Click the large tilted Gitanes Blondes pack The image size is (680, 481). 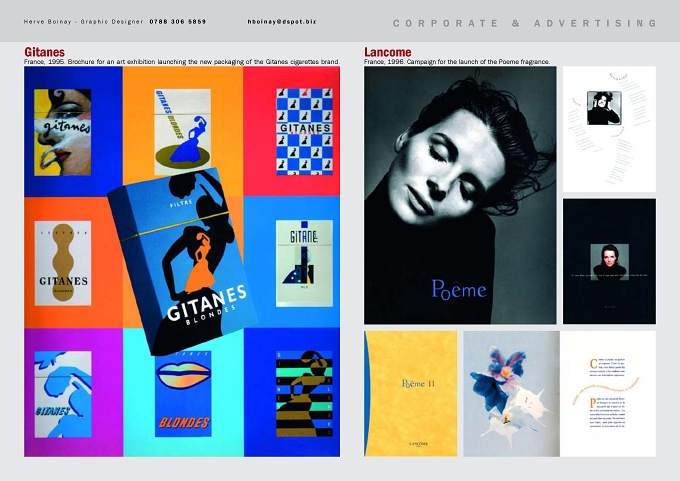coord(182,261)
